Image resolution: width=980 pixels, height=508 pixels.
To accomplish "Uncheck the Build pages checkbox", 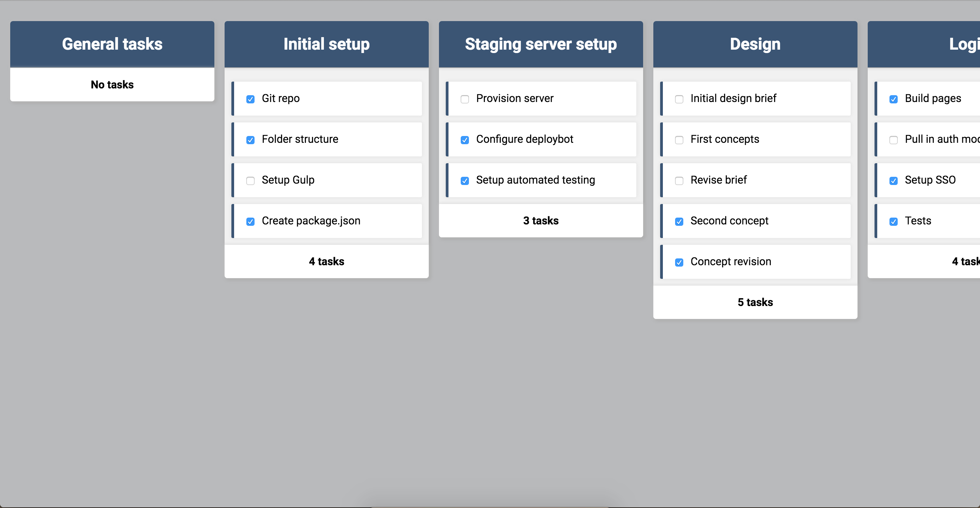I will point(894,99).
